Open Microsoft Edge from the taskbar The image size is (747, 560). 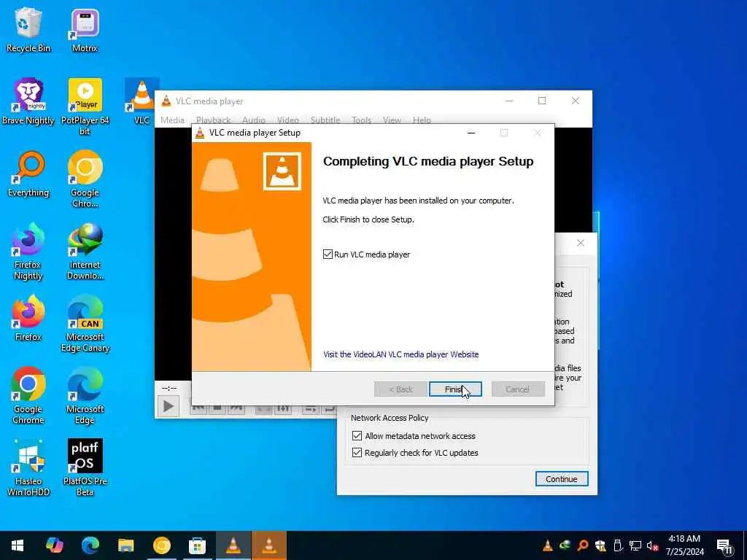click(90, 545)
